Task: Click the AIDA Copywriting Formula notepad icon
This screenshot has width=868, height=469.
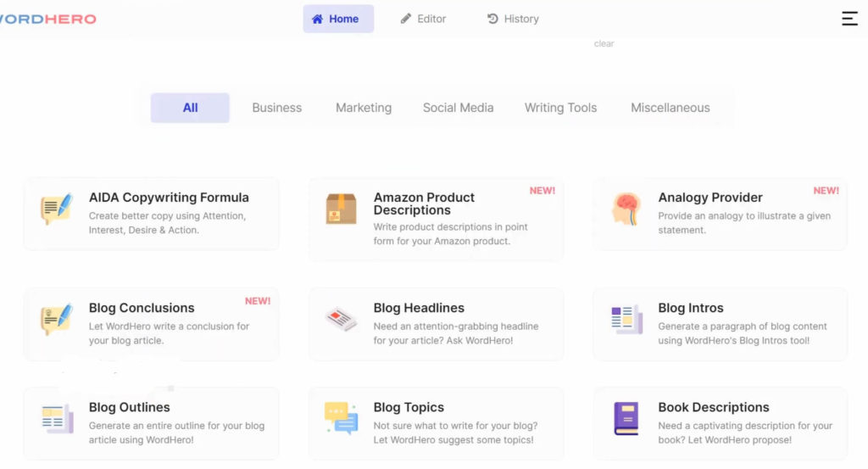Action: (x=57, y=208)
